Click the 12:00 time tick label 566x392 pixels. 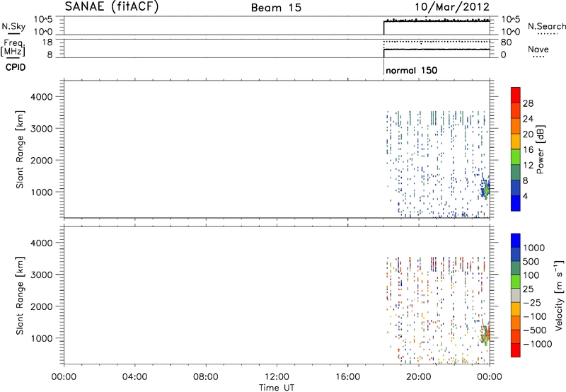277,377
